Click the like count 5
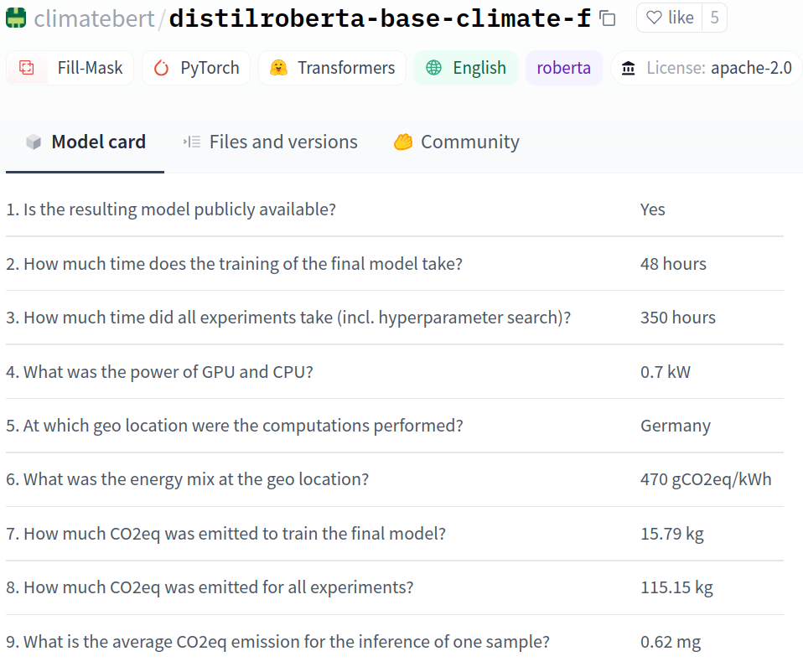 714,18
